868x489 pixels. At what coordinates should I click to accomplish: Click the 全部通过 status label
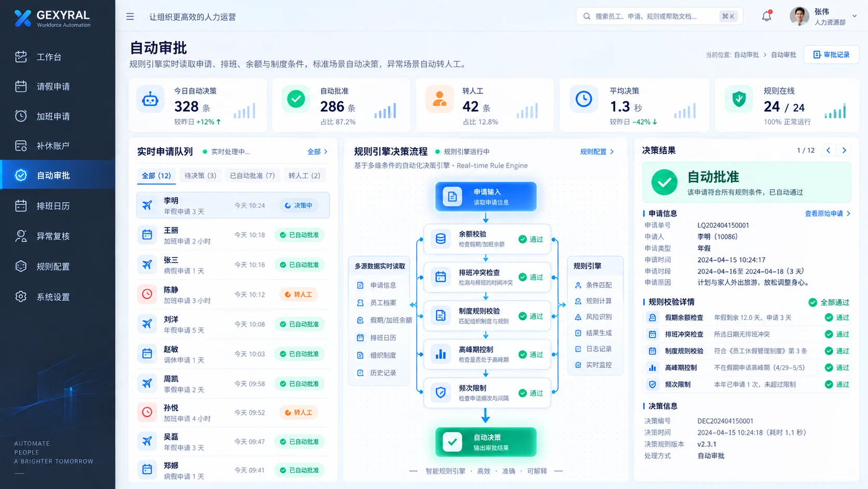[829, 302]
